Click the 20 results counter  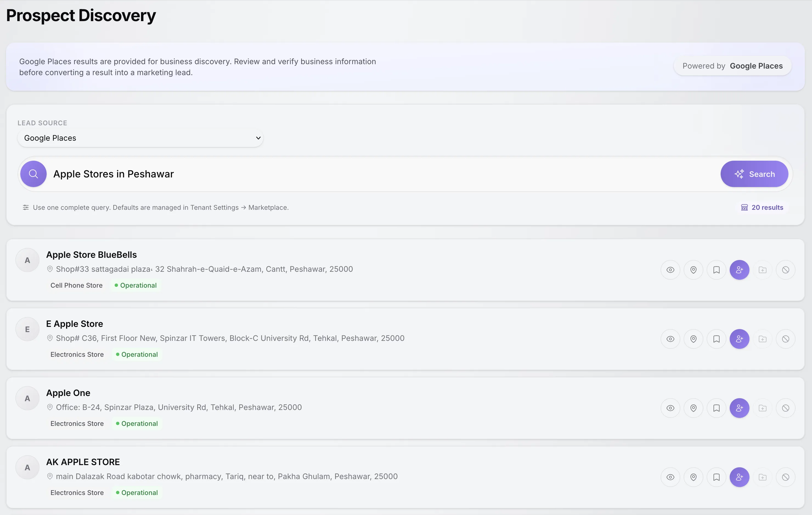[762, 208]
